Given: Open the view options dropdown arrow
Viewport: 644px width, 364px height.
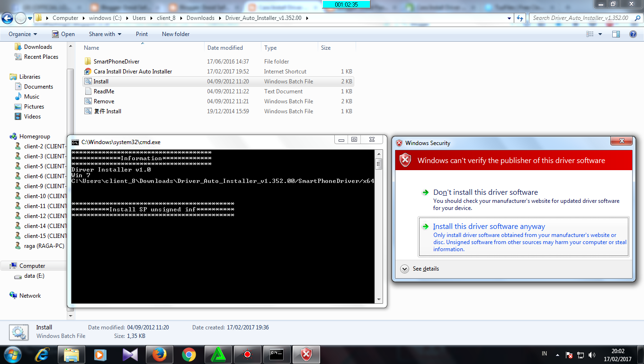Looking at the screenshot, I should pos(600,34).
